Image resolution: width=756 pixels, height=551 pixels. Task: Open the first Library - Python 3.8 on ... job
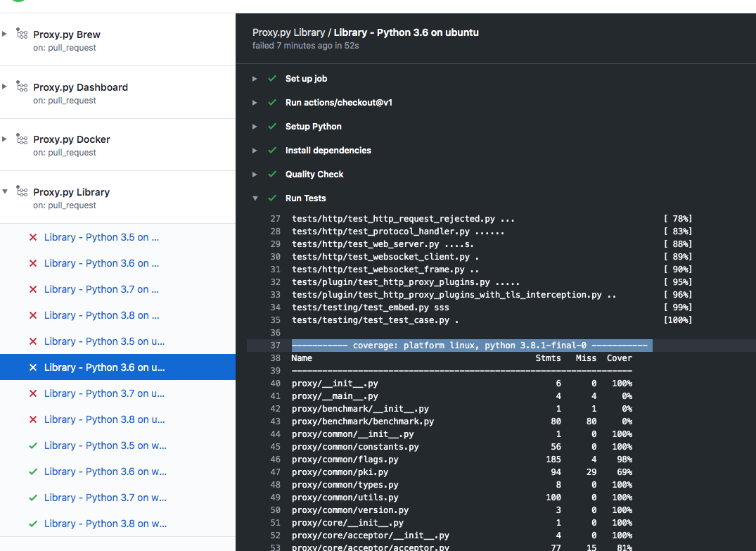[x=101, y=315]
